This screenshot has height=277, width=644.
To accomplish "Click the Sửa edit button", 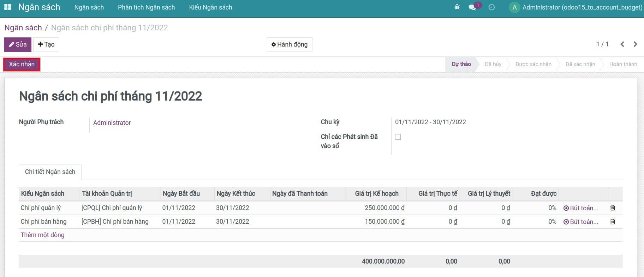I will [x=18, y=44].
